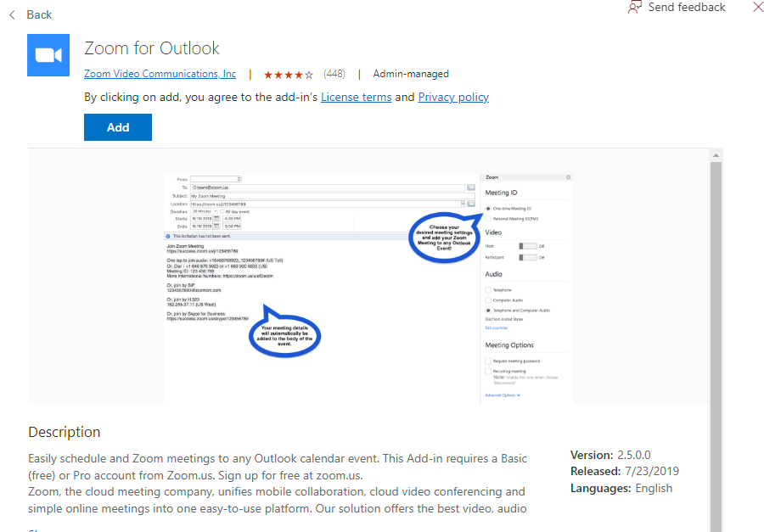Visit the Zoom Video Communications Inc link
764x532 pixels.
click(x=160, y=74)
